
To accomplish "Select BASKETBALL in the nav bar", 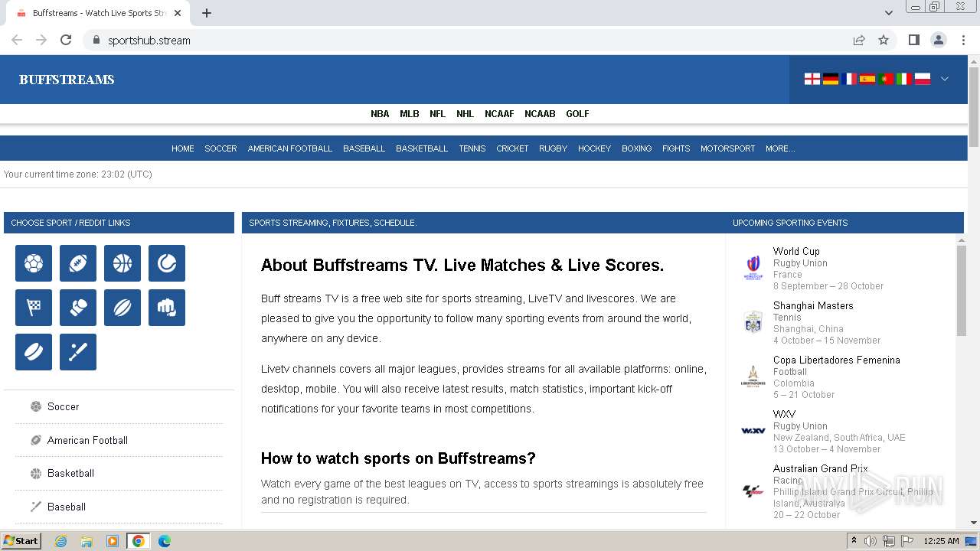I will click(x=422, y=148).
